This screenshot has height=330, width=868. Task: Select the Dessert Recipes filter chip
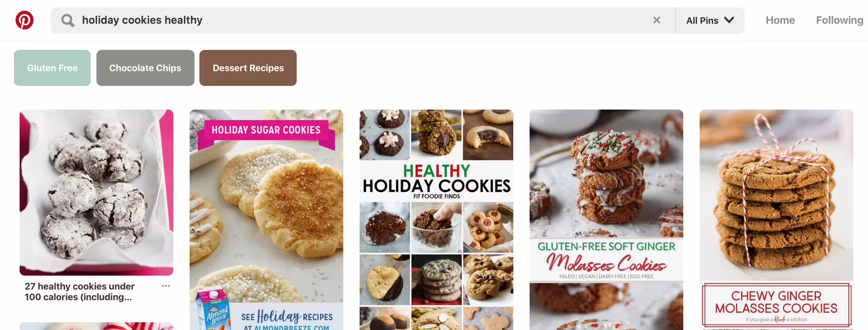[x=248, y=68]
